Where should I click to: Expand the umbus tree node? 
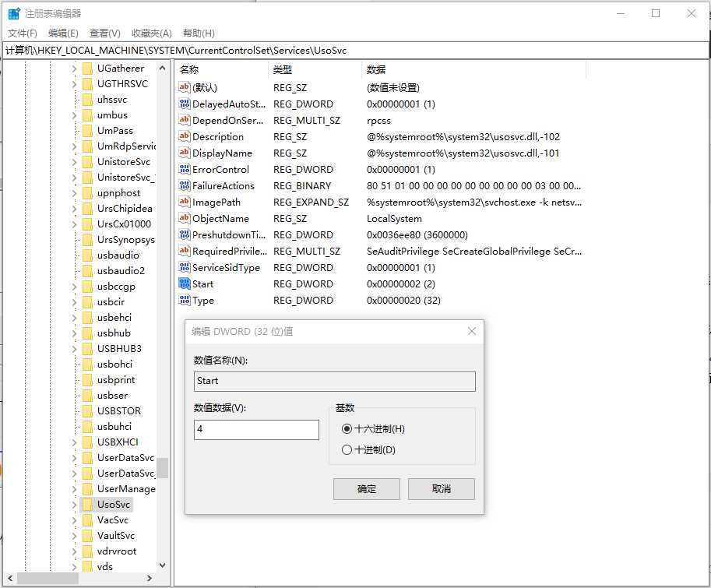click(74, 115)
